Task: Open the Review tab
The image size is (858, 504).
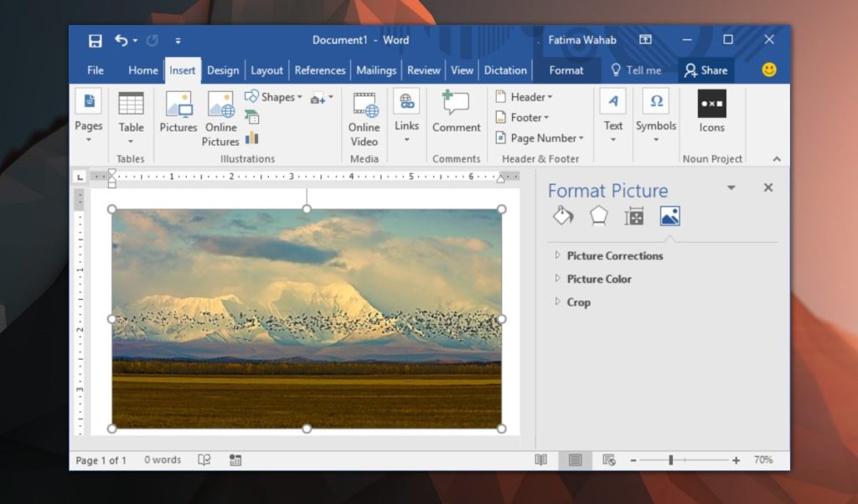Action: (423, 70)
